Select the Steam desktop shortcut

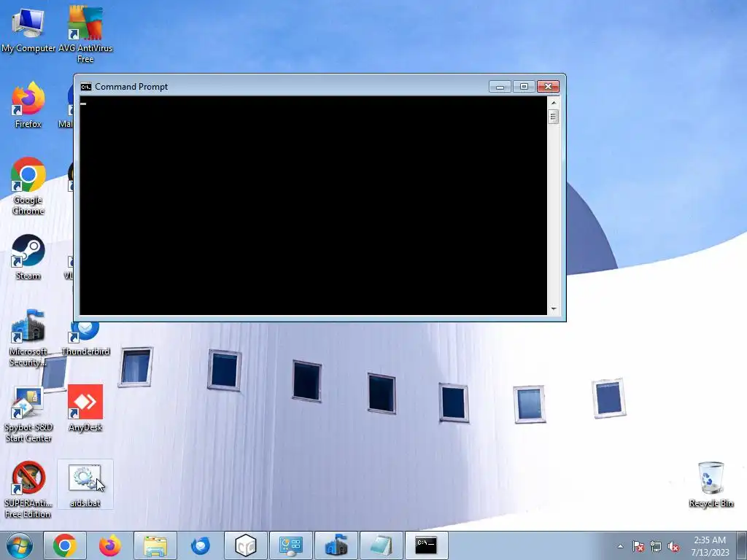click(28, 257)
